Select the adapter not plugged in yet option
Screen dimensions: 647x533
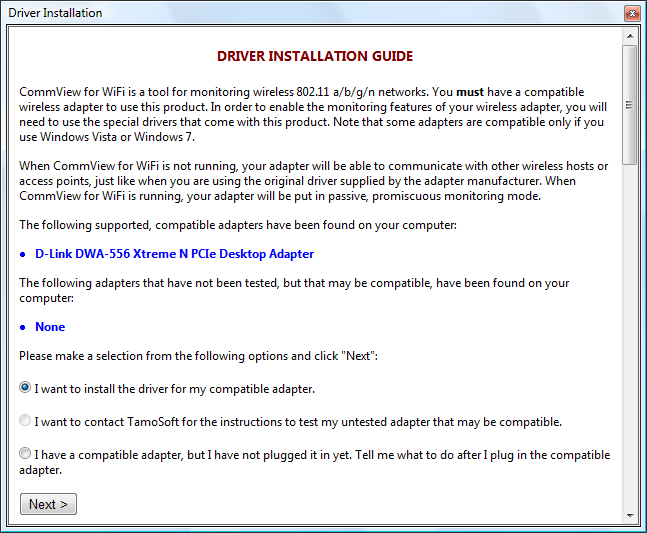[x=25, y=453]
